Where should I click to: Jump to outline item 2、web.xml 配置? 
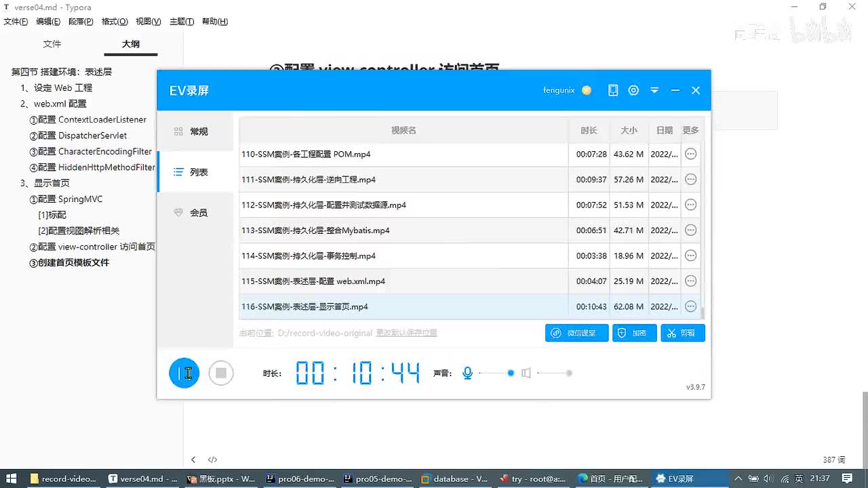(x=54, y=104)
